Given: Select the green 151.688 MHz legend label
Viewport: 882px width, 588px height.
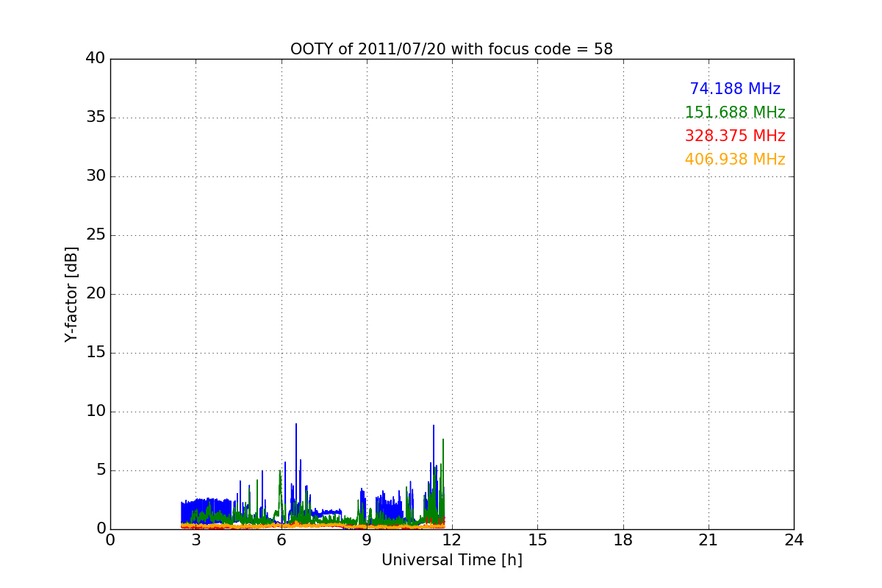Looking at the screenshot, I should (735, 112).
